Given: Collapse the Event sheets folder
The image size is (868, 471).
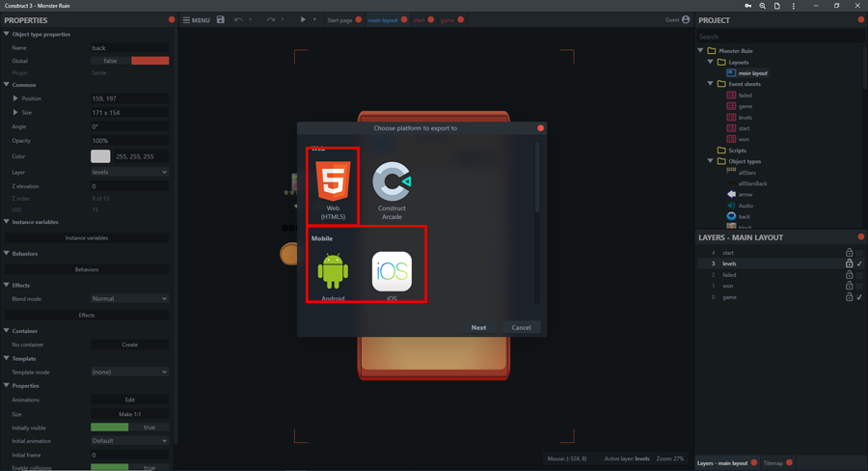Looking at the screenshot, I should [x=710, y=84].
